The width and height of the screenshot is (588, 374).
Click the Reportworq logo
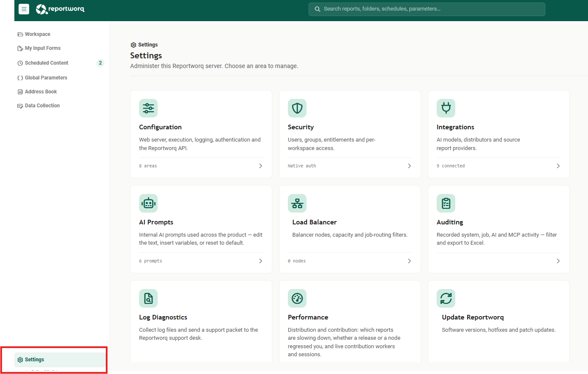[60, 9]
